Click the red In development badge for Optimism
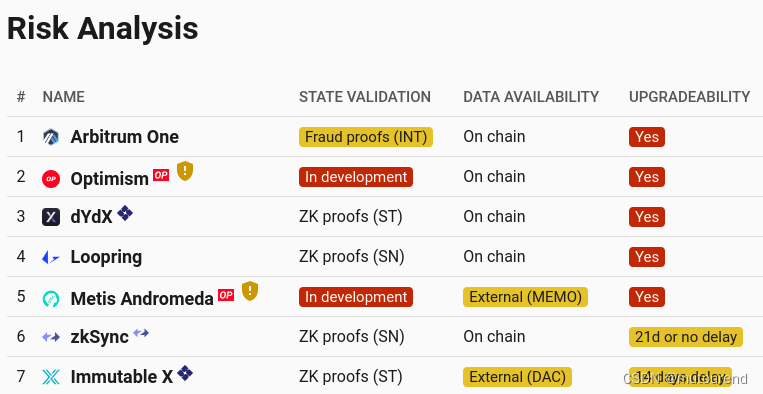The width and height of the screenshot is (763, 394). (356, 177)
